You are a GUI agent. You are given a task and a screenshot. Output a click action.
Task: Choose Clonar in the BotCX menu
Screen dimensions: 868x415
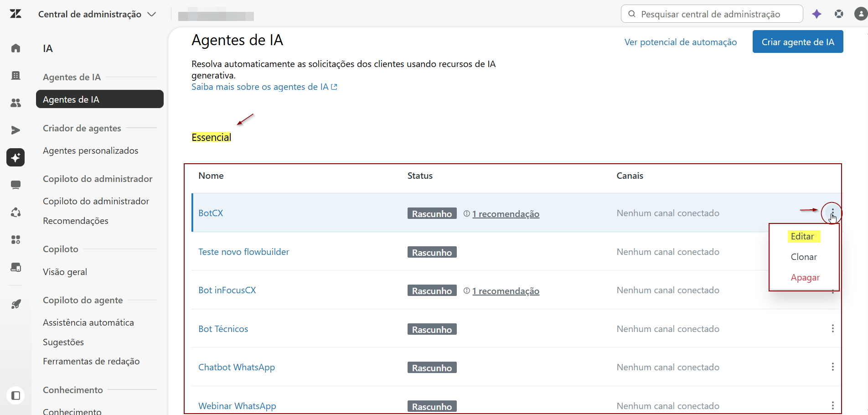(x=804, y=257)
